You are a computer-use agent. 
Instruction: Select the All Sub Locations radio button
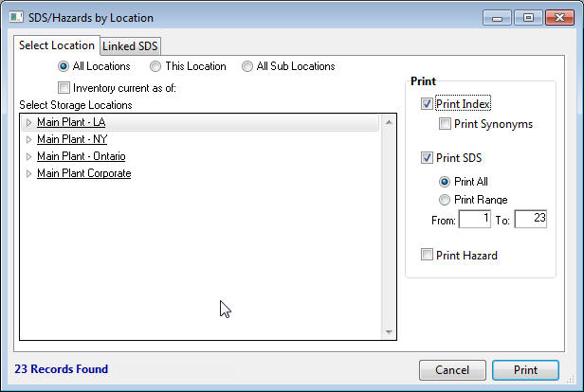click(x=246, y=66)
